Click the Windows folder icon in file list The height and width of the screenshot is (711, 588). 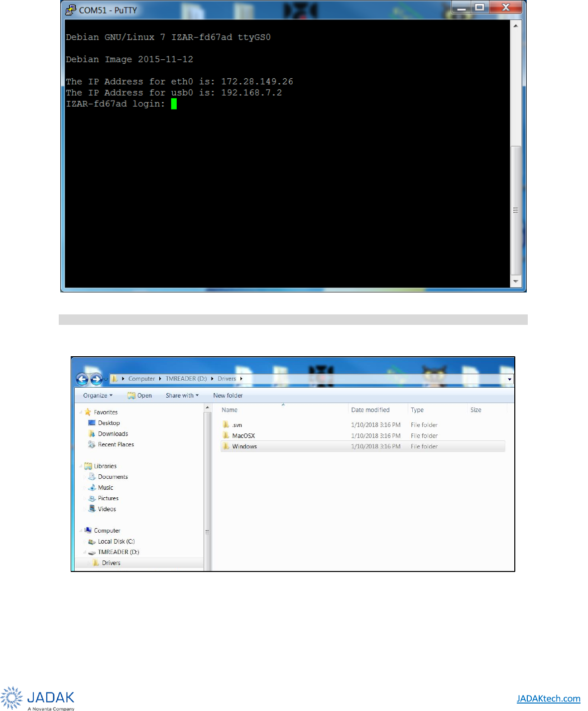[x=226, y=446]
